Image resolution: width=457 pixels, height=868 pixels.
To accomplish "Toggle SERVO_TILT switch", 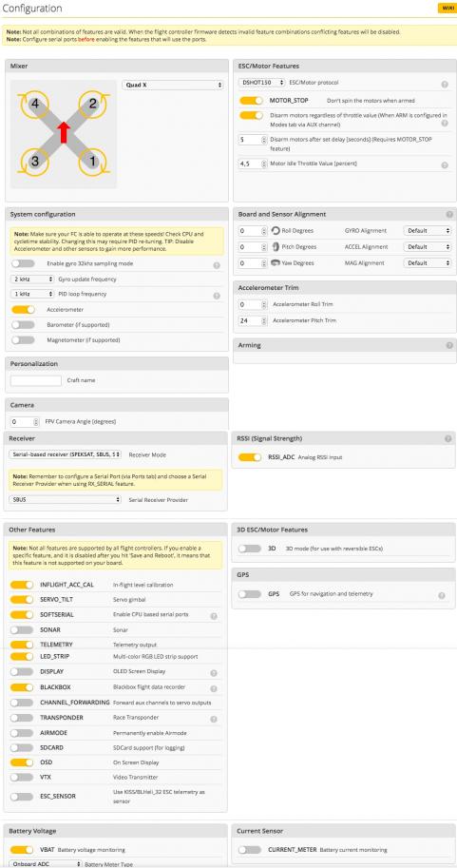I will [x=22, y=600].
